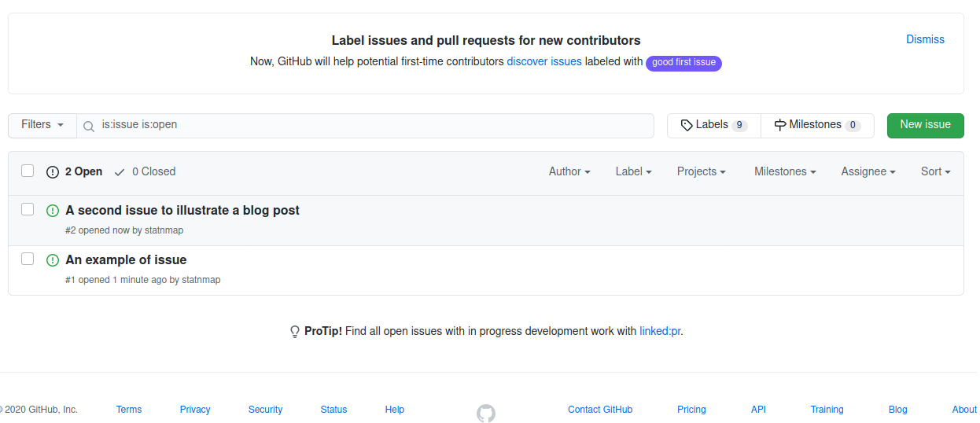Dismiss the new contributors banner

(925, 39)
